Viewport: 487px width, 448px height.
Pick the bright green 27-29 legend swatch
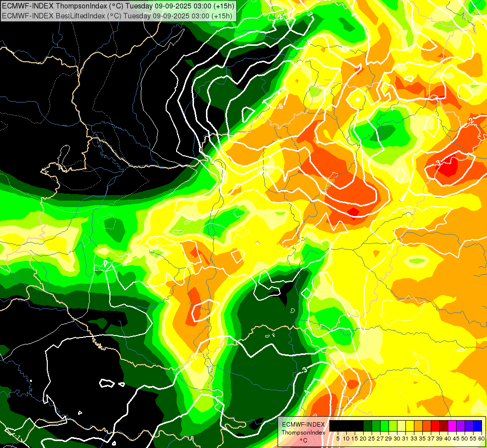point(385,426)
